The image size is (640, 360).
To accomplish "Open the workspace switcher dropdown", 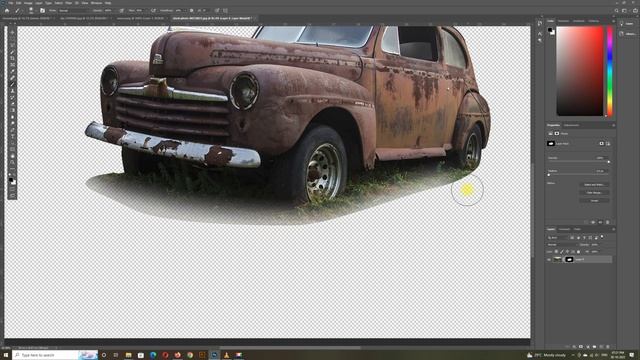I will click(x=624, y=11).
